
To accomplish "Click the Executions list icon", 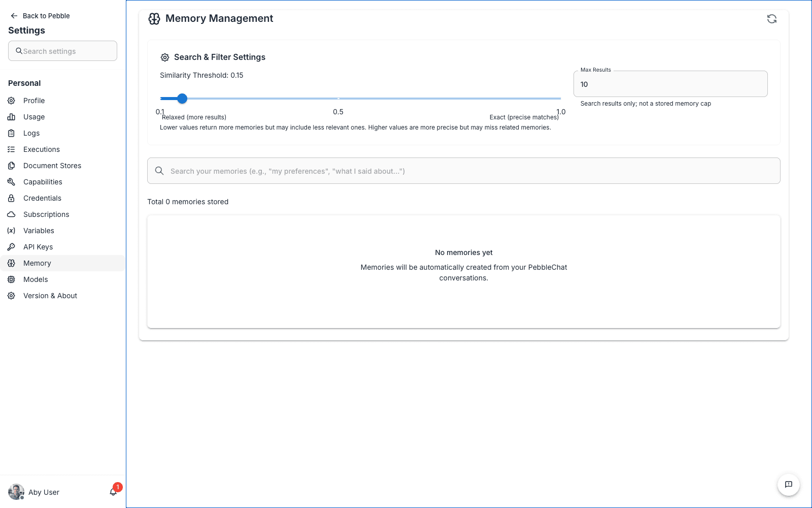I will pos(11,149).
